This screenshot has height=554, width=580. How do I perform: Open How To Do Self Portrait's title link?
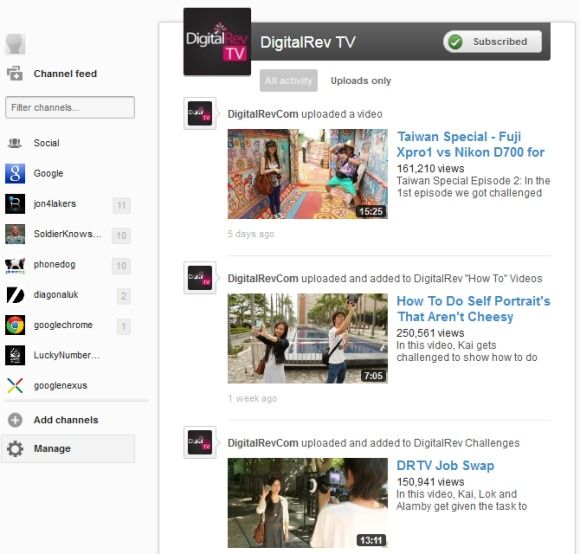[473, 309]
